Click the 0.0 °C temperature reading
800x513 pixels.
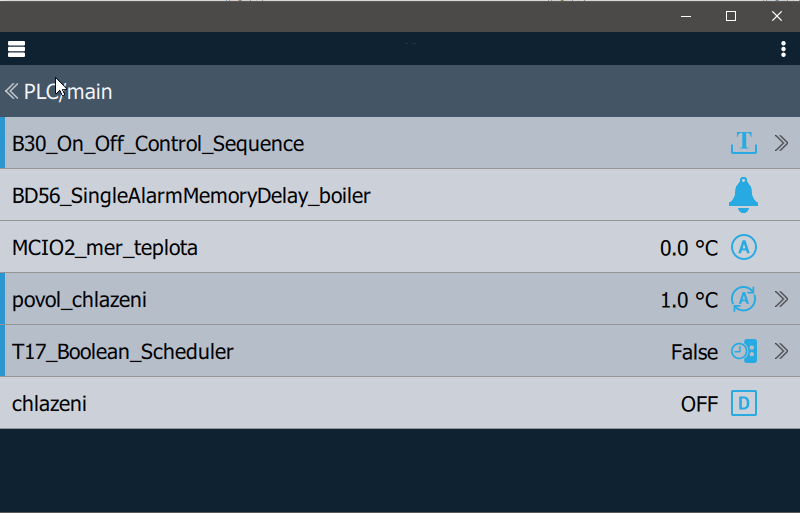click(x=689, y=248)
